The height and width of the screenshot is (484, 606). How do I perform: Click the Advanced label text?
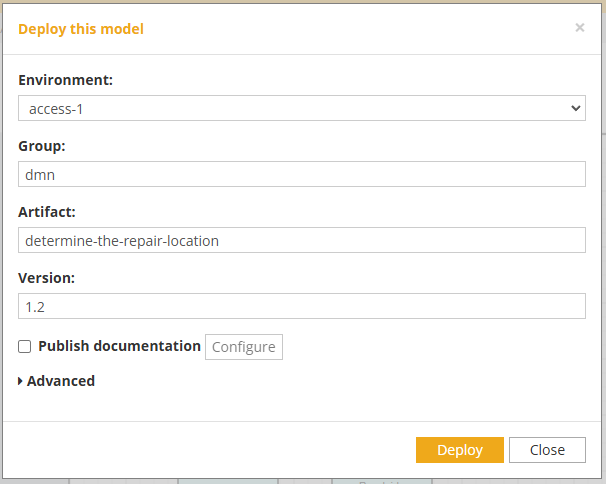(61, 381)
